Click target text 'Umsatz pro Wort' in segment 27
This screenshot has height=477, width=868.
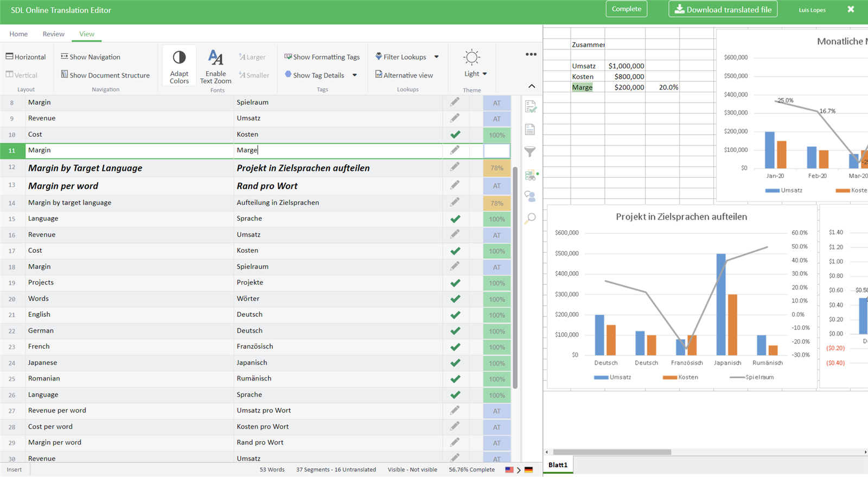264,410
